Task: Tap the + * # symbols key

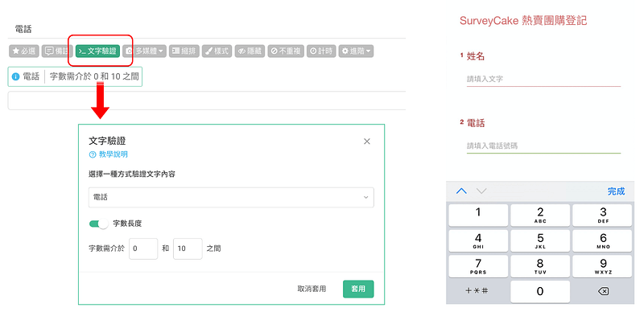Action: click(477, 291)
